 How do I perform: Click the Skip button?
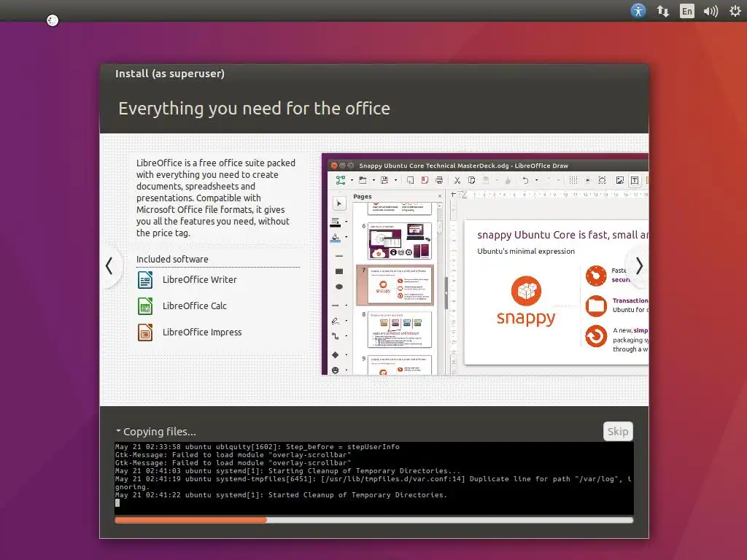click(x=618, y=432)
